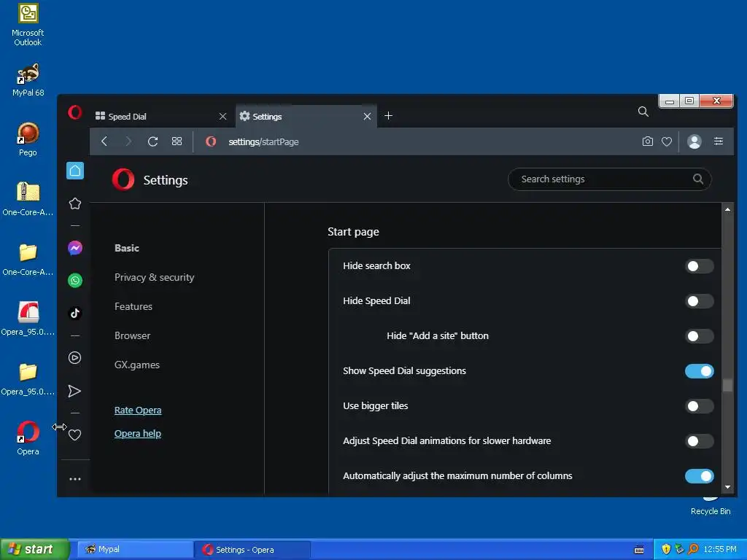Click the 12:55 PM system clock

(x=719, y=549)
